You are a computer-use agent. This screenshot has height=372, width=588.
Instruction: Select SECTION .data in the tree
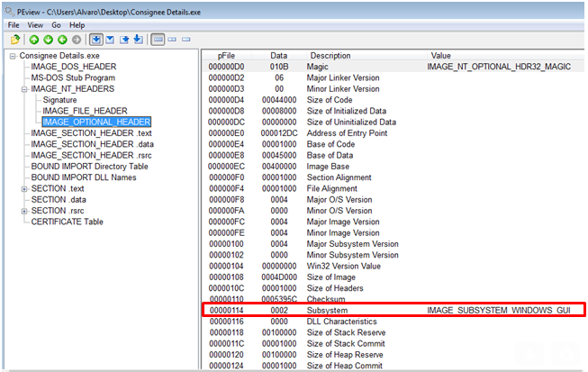click(x=59, y=199)
